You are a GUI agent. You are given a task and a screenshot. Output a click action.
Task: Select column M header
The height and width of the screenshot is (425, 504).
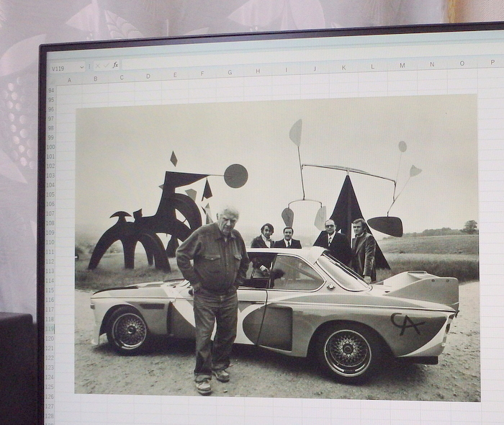tap(402, 66)
